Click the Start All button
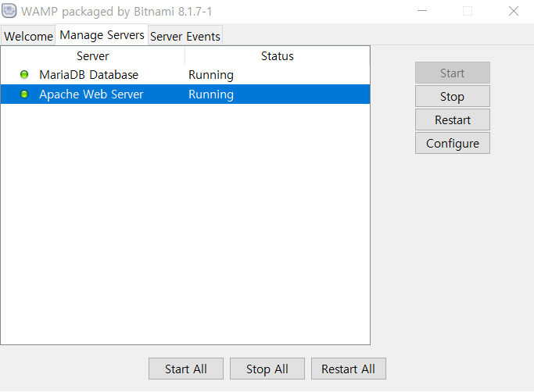Screen dimensions: 534x392 pyautogui.click(x=186, y=369)
